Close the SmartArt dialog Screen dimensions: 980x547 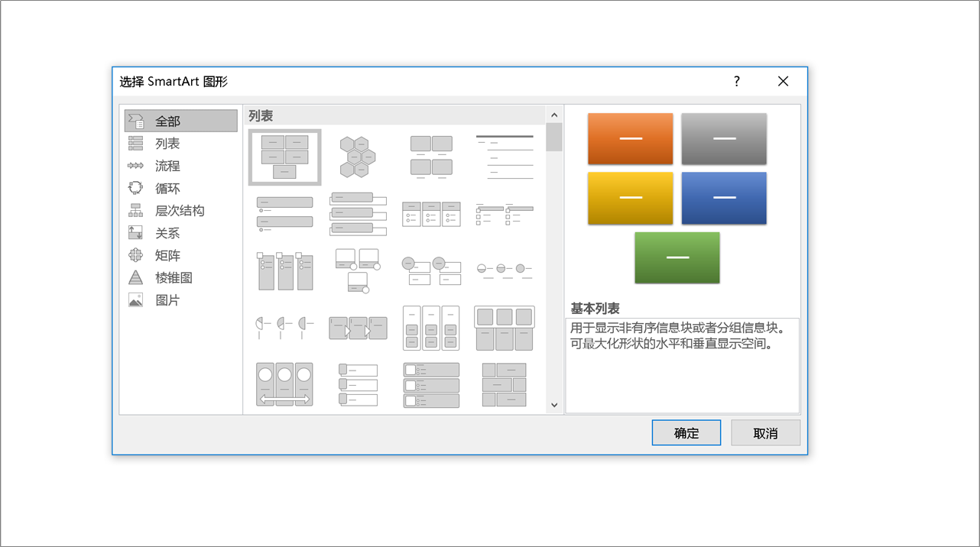(x=783, y=81)
